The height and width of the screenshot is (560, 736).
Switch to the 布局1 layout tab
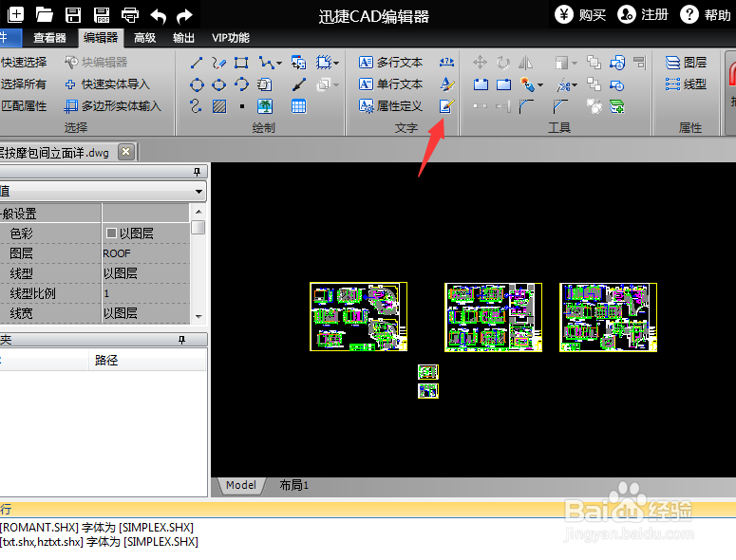pos(293,485)
